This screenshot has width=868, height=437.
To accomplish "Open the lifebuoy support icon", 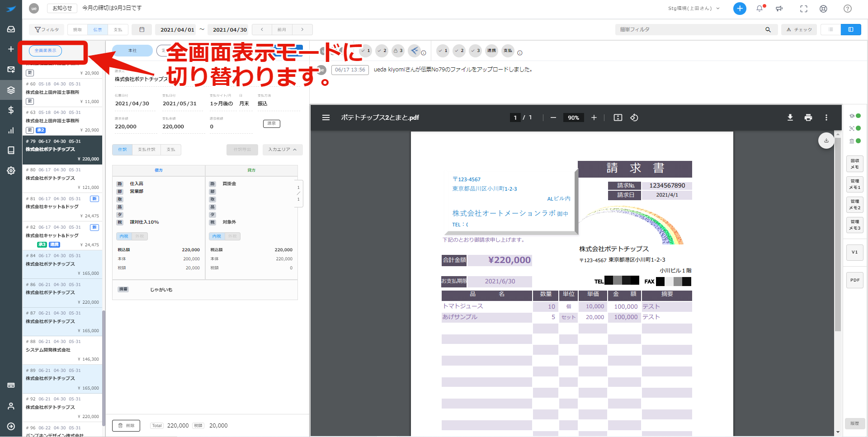I will coord(824,9).
